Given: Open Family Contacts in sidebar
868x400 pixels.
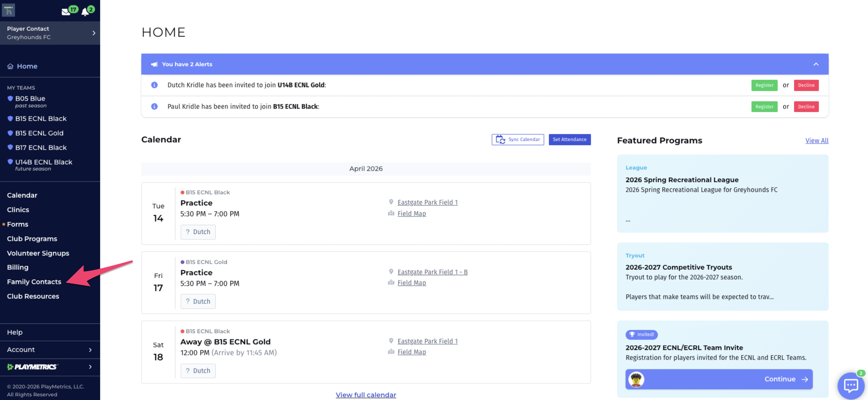Looking at the screenshot, I should pyautogui.click(x=34, y=282).
